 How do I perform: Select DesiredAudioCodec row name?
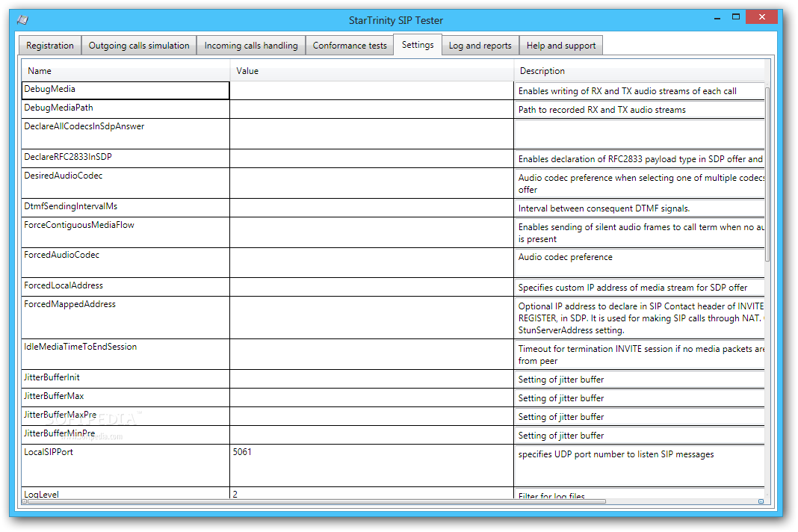tap(126, 183)
